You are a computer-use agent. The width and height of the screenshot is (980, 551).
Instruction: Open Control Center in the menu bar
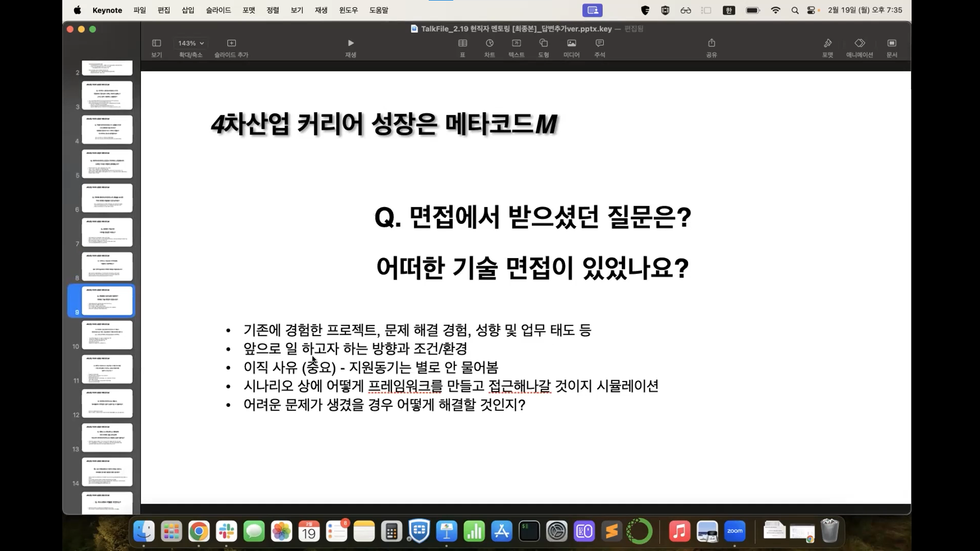pos(811,10)
